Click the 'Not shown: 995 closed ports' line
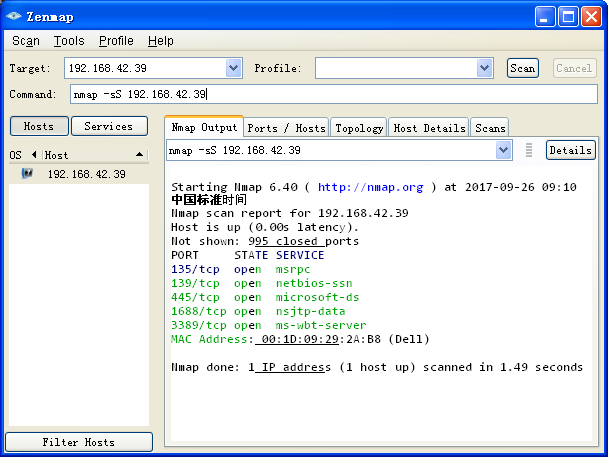This screenshot has width=608, height=457. [x=265, y=241]
